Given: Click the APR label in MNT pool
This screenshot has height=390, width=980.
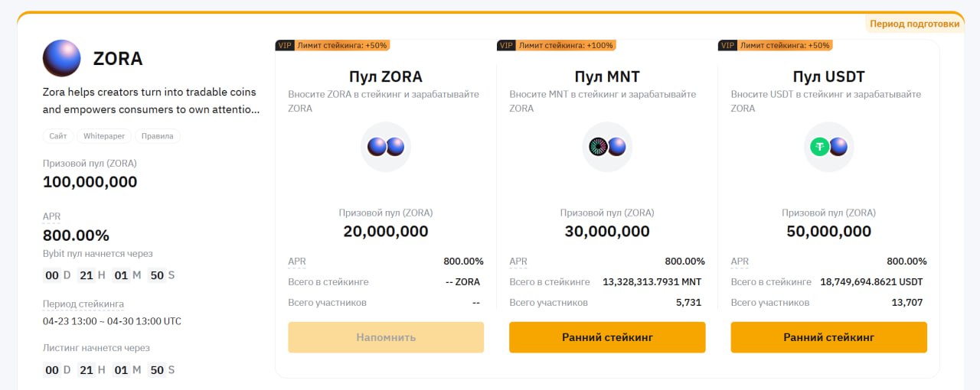Looking at the screenshot, I should pos(518,262).
